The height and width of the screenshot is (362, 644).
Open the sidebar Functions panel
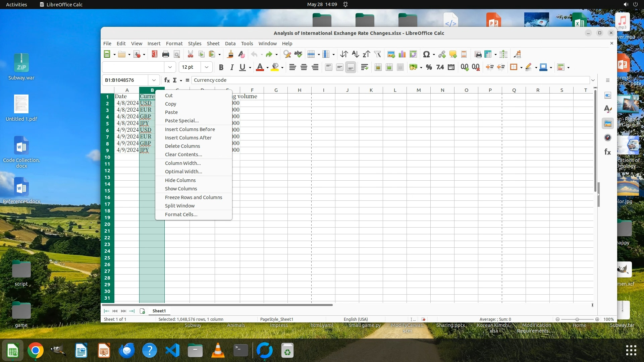pos(607,152)
